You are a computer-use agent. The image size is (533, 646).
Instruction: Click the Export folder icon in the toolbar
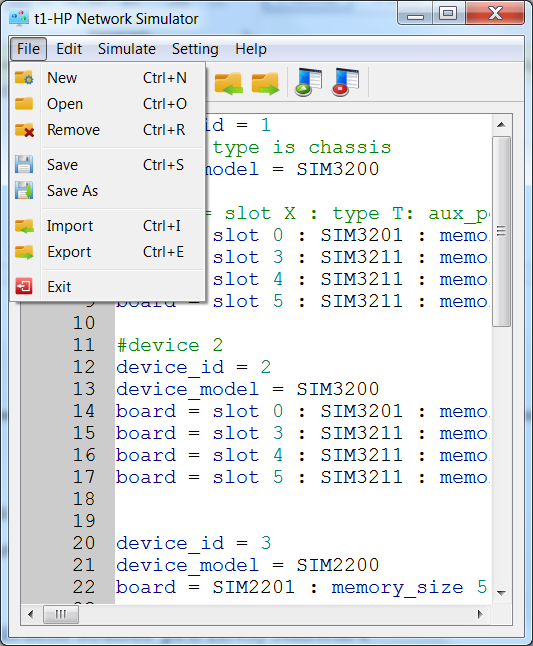(x=265, y=83)
